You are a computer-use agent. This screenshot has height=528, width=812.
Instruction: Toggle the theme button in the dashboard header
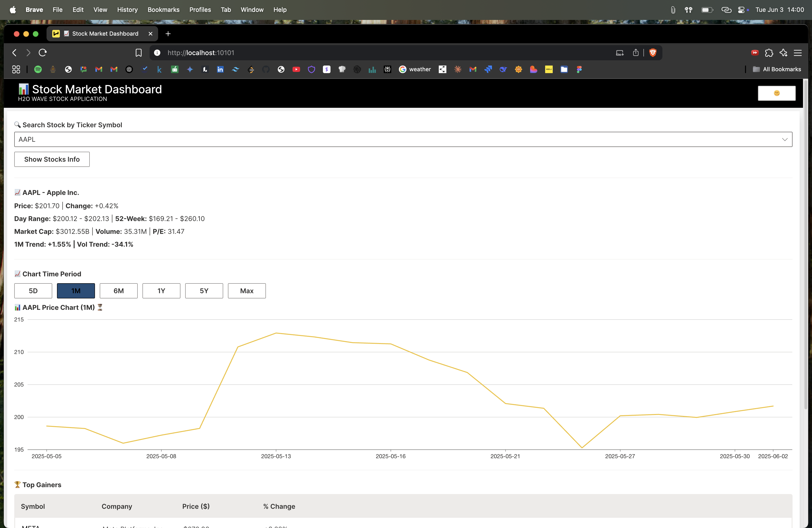click(x=777, y=93)
